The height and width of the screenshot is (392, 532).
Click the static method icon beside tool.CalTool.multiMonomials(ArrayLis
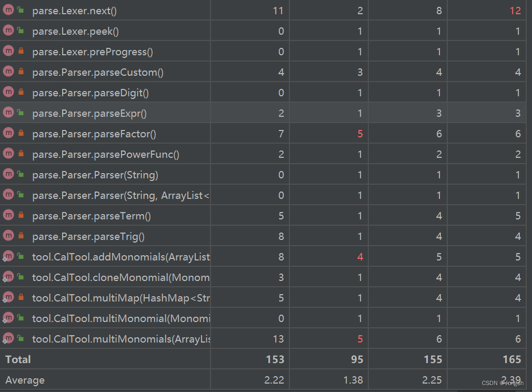(8, 338)
